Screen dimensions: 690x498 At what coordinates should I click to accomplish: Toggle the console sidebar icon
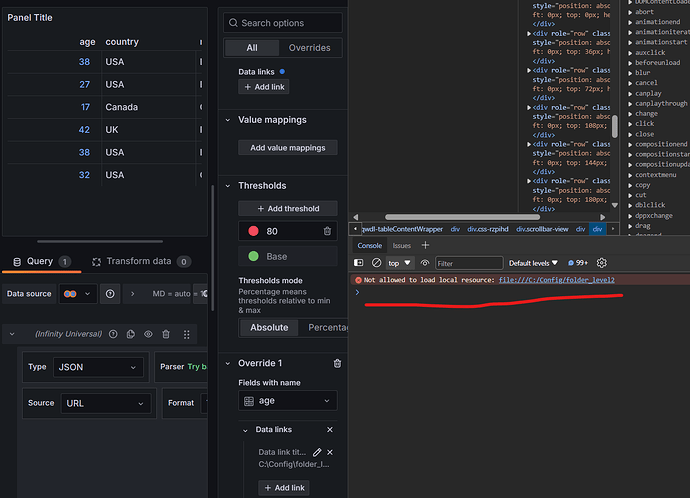359,263
